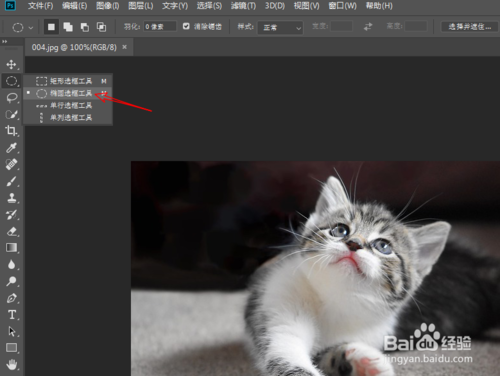Click the kitten image on canvas

tap(315, 269)
